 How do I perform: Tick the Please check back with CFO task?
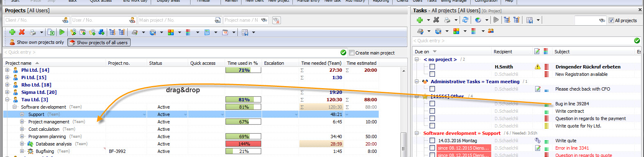tap(432, 89)
